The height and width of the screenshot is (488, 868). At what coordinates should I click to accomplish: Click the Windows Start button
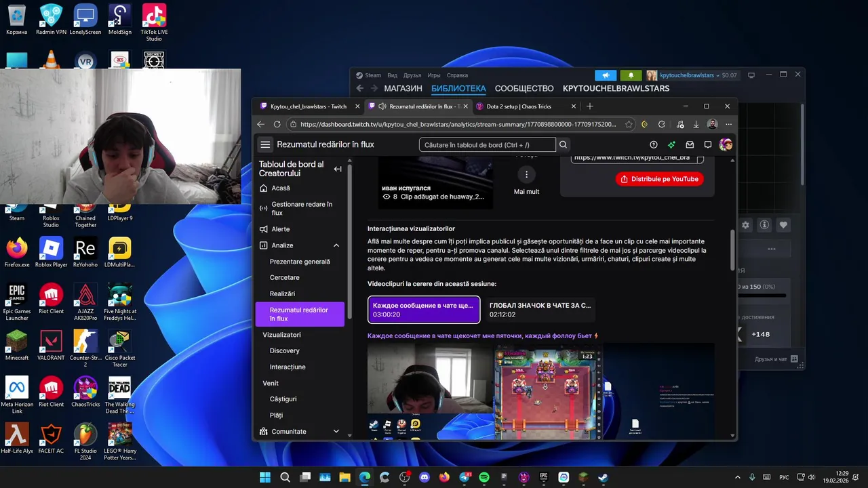(x=265, y=477)
